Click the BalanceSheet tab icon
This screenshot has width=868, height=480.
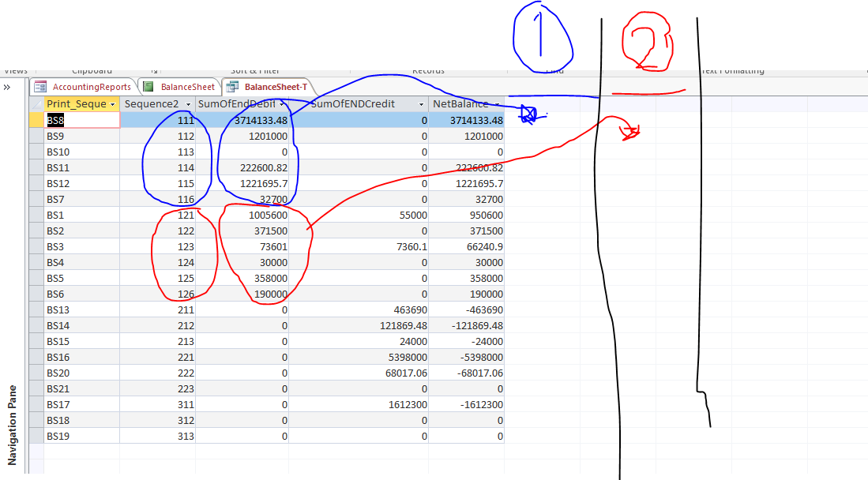[148, 87]
